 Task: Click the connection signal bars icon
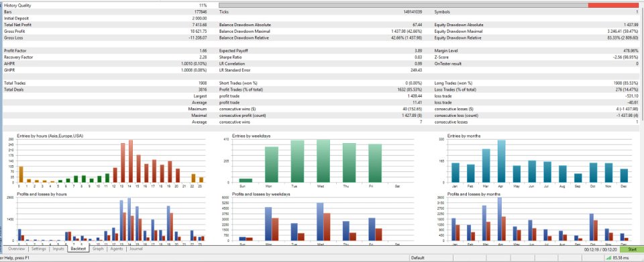tap(608, 258)
